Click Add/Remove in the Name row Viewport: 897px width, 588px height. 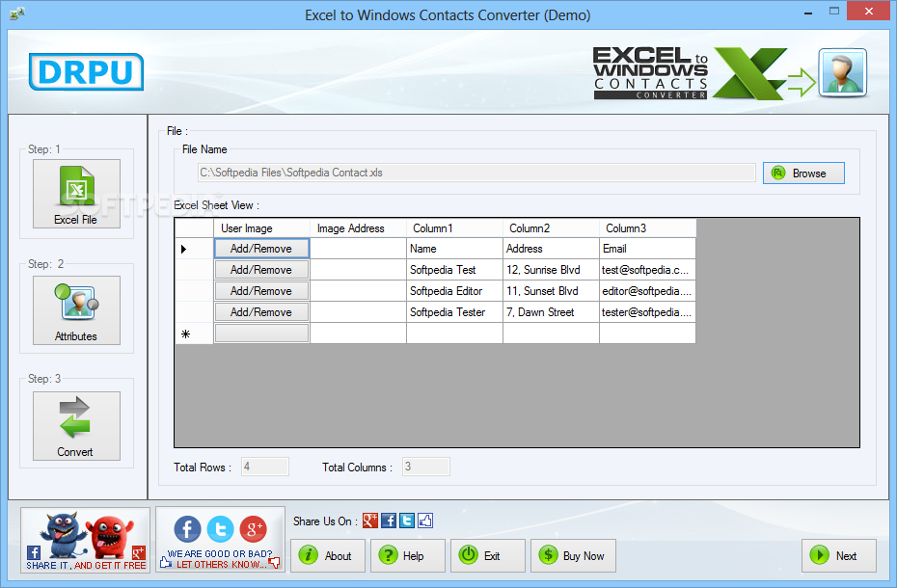pos(261,249)
